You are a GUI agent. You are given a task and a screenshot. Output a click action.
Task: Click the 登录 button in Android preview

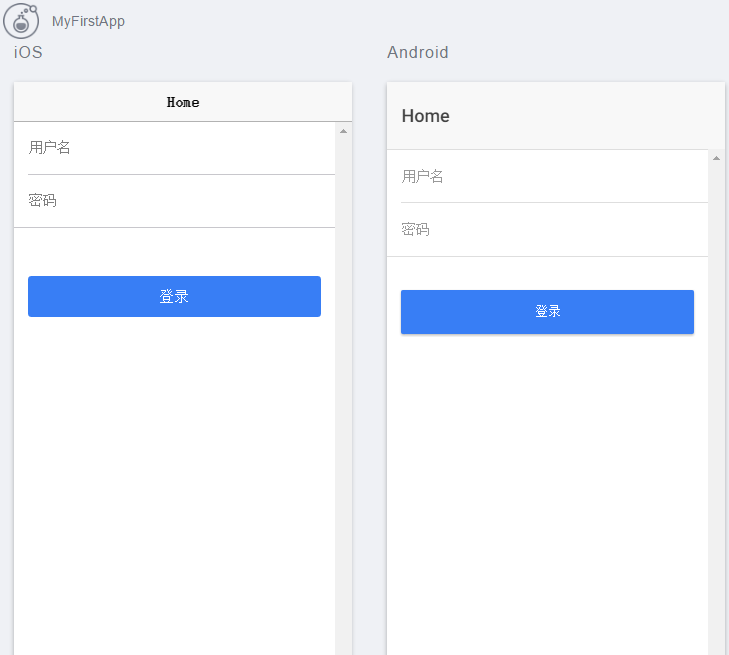click(547, 312)
